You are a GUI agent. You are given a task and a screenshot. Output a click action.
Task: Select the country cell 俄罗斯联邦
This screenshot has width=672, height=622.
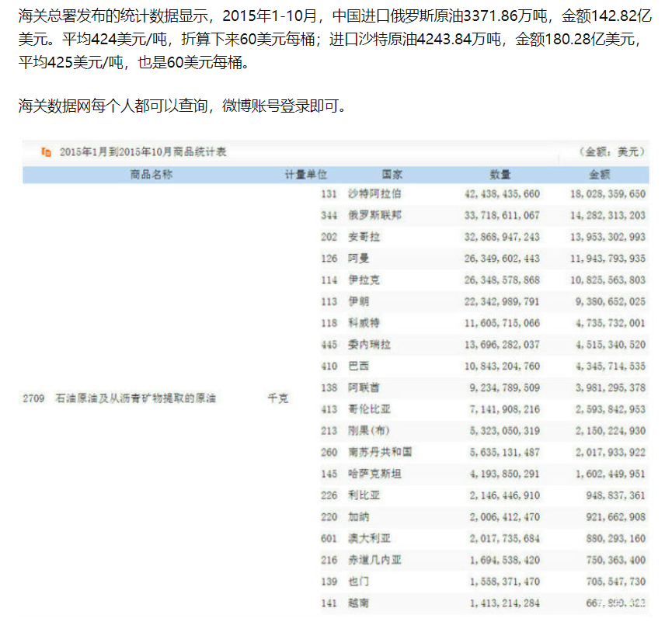pyautogui.click(x=374, y=215)
